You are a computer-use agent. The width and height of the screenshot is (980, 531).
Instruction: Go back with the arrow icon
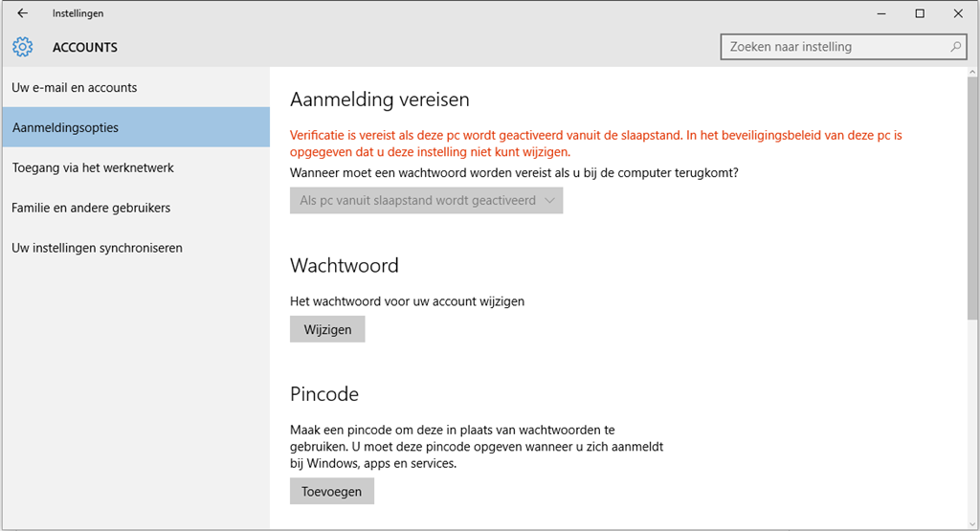(x=23, y=13)
